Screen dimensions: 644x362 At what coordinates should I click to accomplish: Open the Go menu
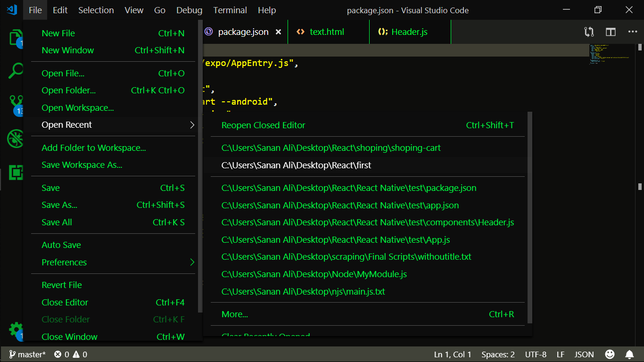click(x=160, y=10)
